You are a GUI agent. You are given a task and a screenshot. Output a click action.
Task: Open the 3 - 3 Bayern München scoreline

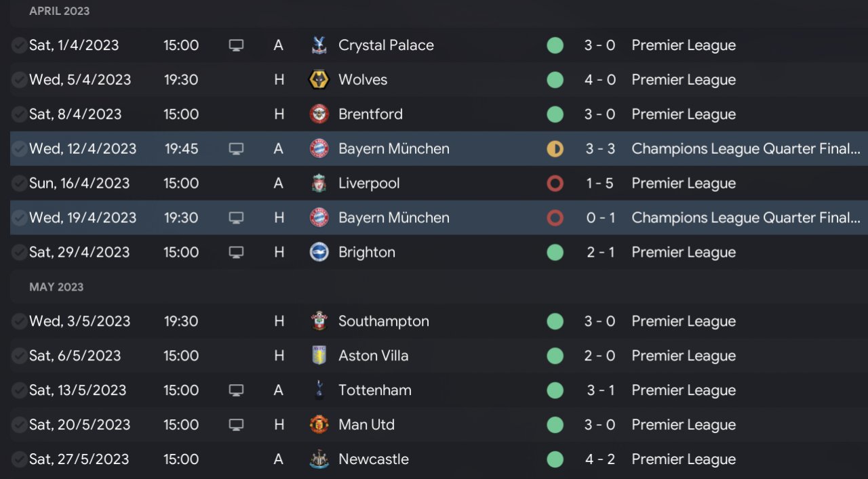600,149
